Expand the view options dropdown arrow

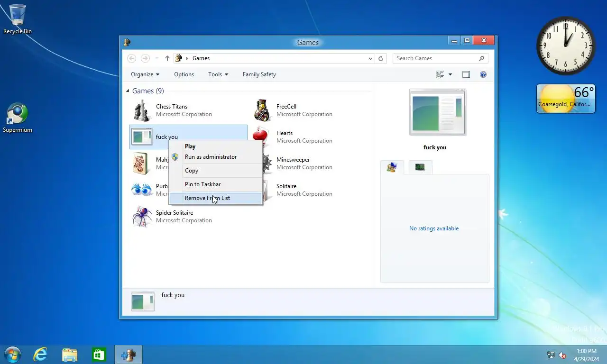[x=450, y=74]
